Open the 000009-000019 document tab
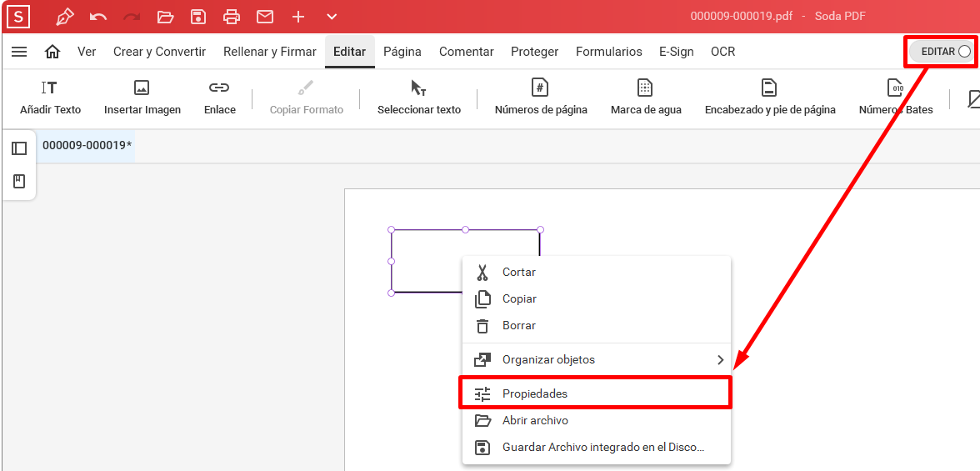980x471 pixels. tap(87, 146)
